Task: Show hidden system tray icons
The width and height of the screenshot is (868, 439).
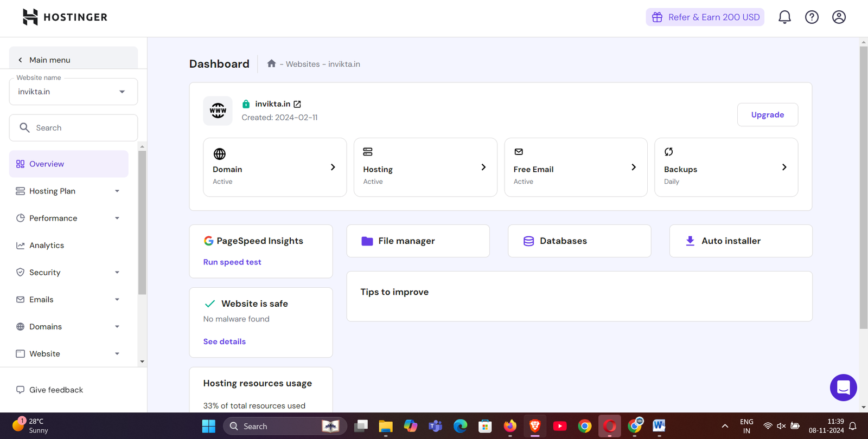Action: click(725, 426)
